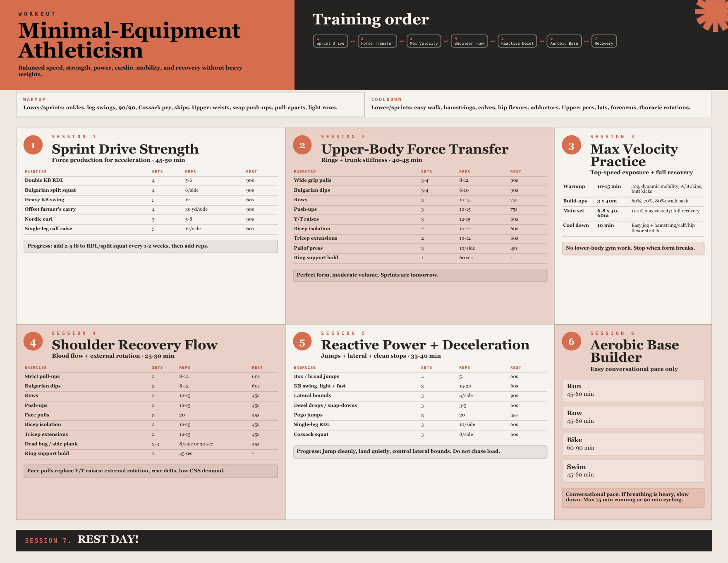Click the Cool down row label
This screenshot has height=563, width=728.
pos(576,225)
